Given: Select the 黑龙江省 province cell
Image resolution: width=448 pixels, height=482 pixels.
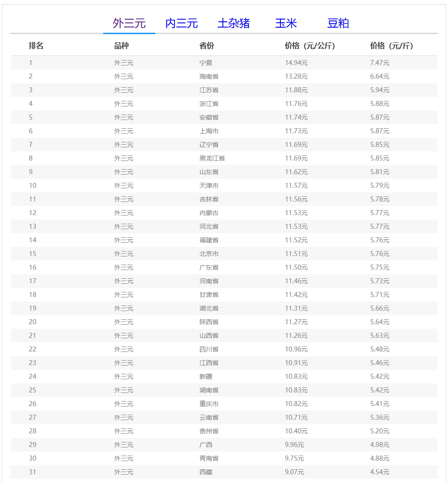Looking at the screenshot, I should [212, 158].
